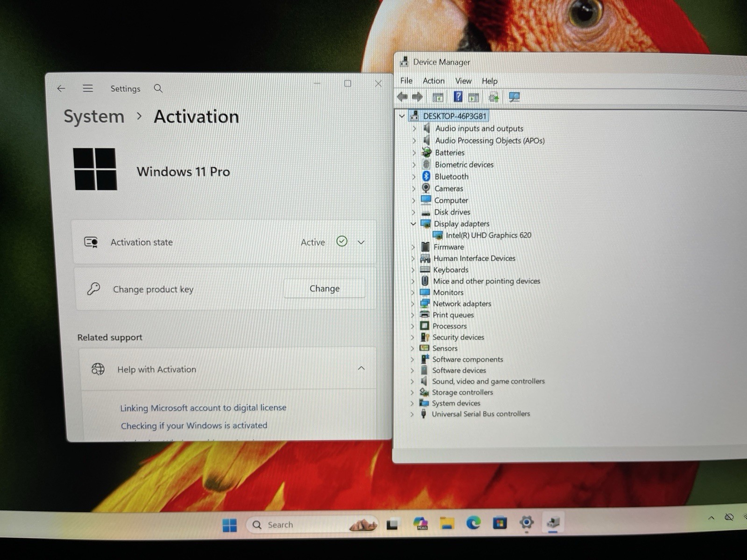This screenshot has width=747, height=560.
Task: Select Intel(R) UHD Graphics 620 device
Action: point(488,235)
